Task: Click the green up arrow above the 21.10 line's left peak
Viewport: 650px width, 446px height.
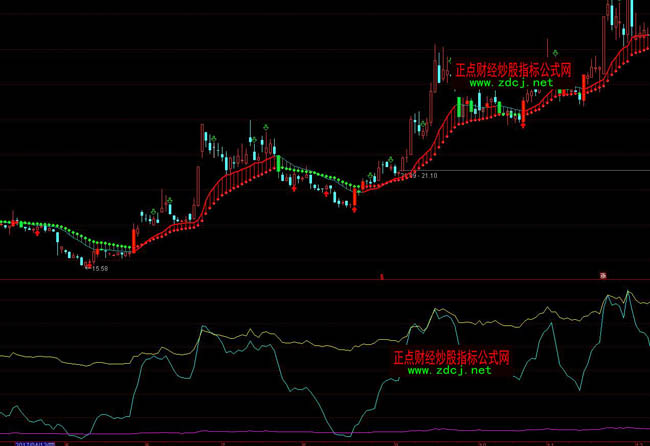Action: click(265, 128)
